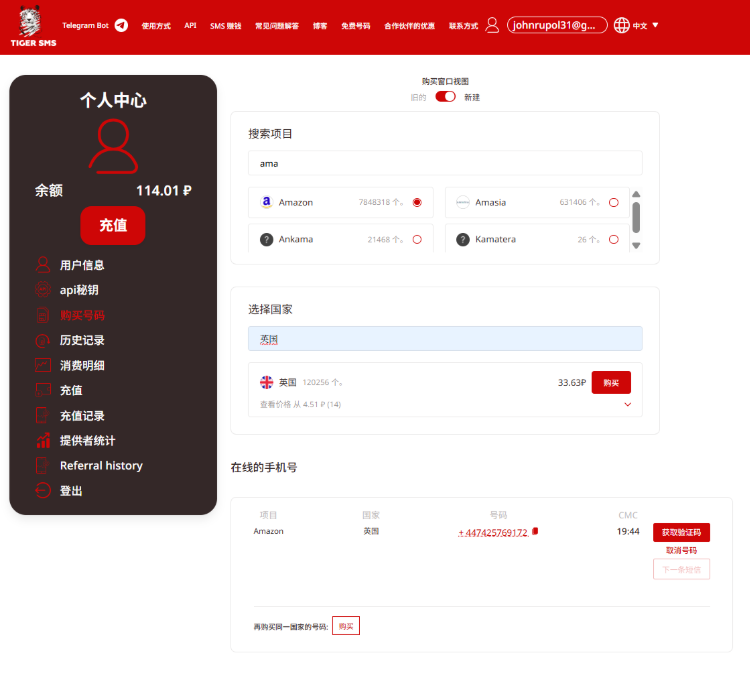Click the johnrupol31@g... account button
The image size is (750, 691).
tap(557, 25)
